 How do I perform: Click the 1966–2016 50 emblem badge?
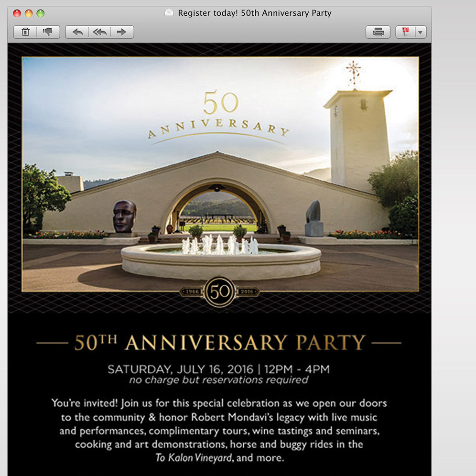pos(219,292)
